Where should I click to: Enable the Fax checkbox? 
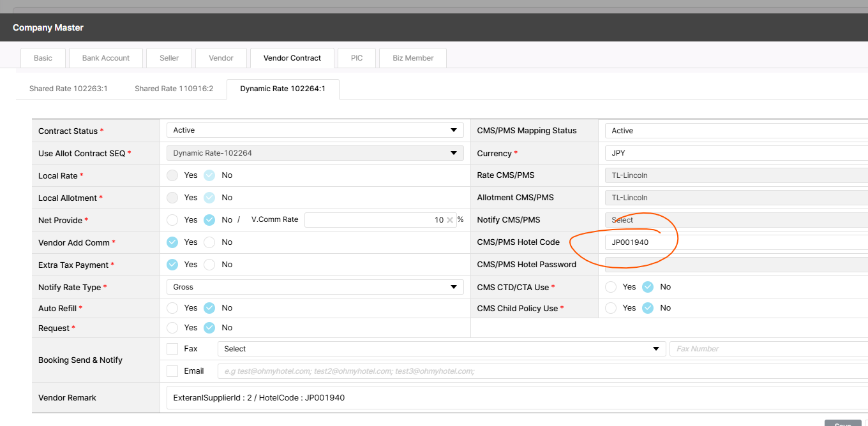tap(172, 349)
